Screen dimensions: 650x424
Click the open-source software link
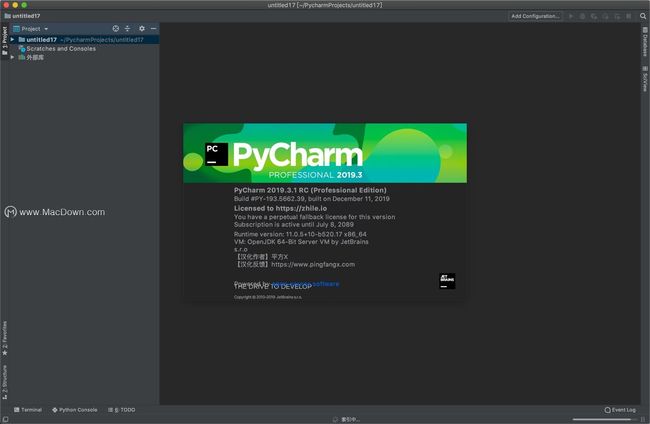pyautogui.click(x=306, y=284)
